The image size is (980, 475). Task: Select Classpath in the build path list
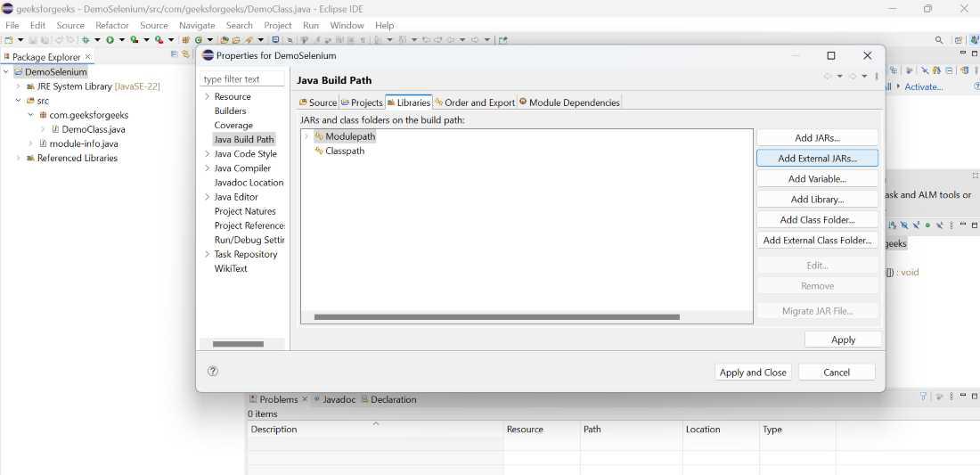[x=345, y=151]
